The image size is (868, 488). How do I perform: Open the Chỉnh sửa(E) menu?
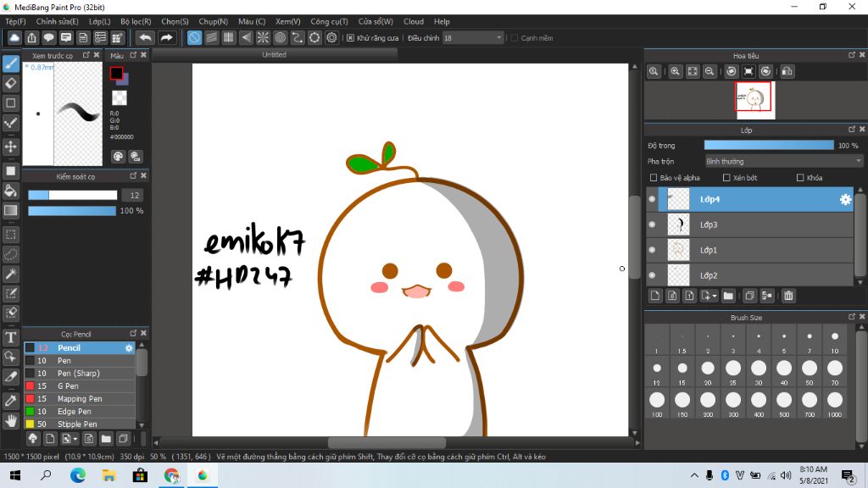[57, 21]
